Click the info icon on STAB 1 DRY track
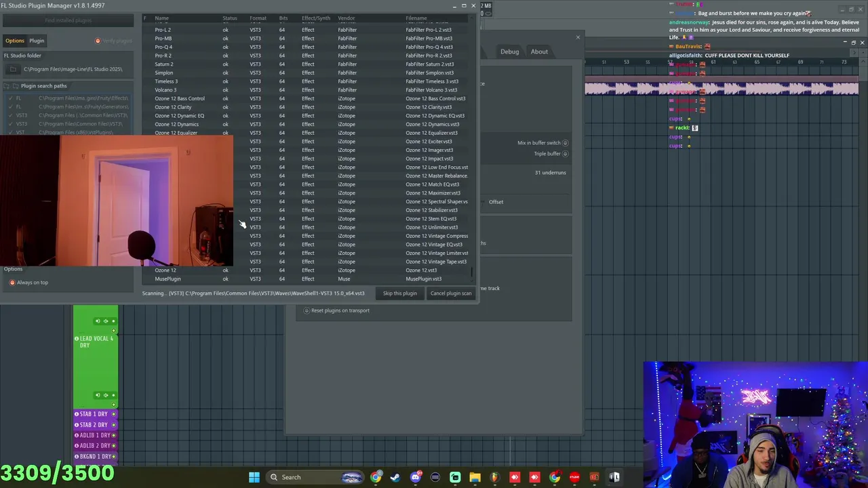Viewport: 868px width, 488px height. (x=77, y=414)
